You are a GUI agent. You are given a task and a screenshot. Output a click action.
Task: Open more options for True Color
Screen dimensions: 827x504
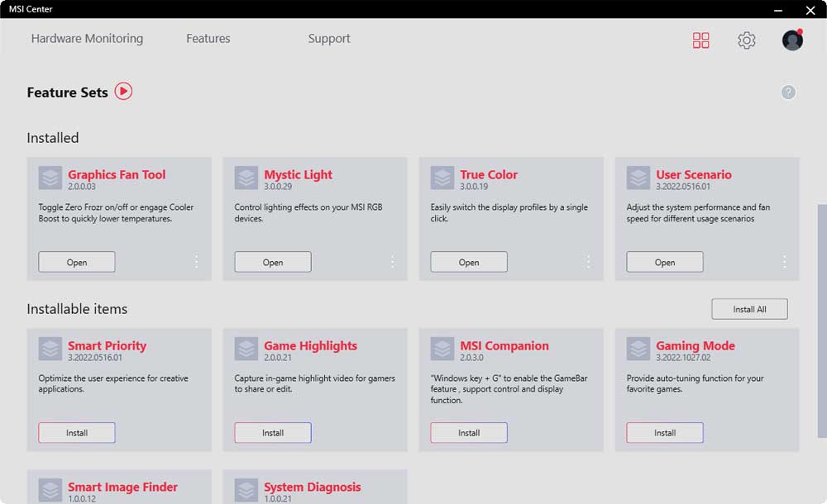[x=588, y=261]
